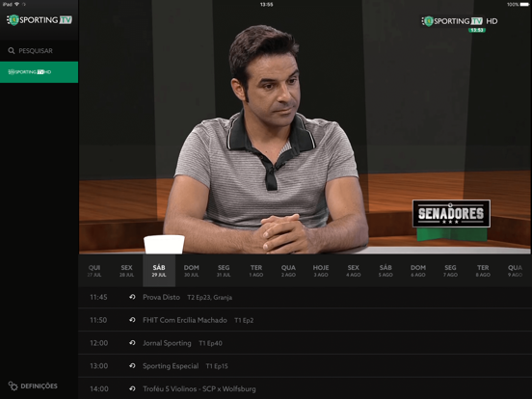Open Prova Disto programme title
Image resolution: width=532 pixels, height=399 pixels.
(x=162, y=297)
